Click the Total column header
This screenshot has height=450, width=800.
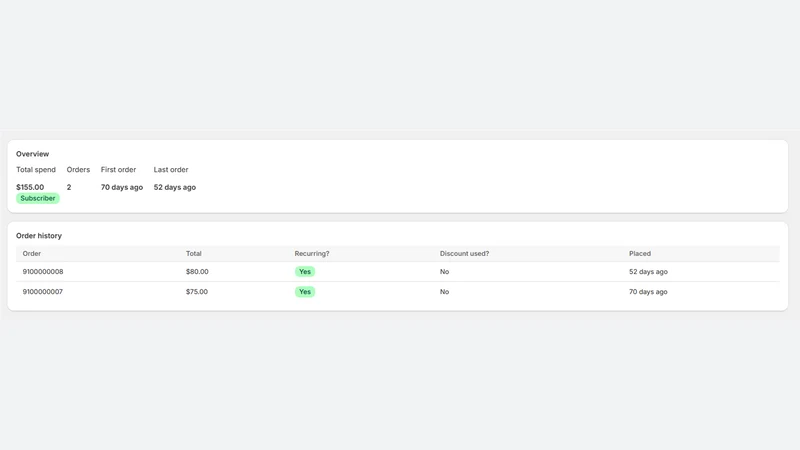[193, 254]
